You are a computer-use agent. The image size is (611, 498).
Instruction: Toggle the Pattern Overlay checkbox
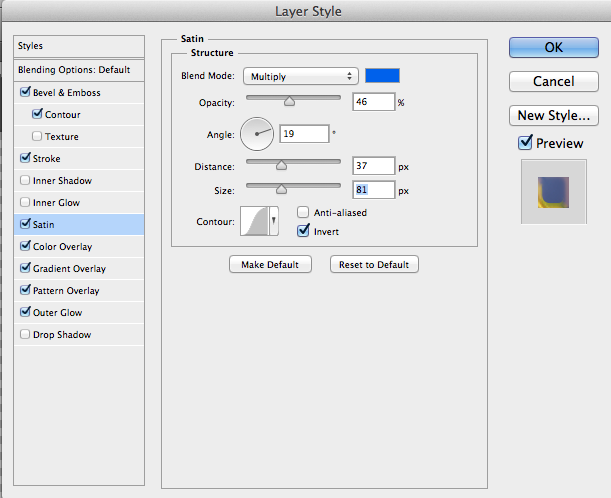pyautogui.click(x=25, y=290)
